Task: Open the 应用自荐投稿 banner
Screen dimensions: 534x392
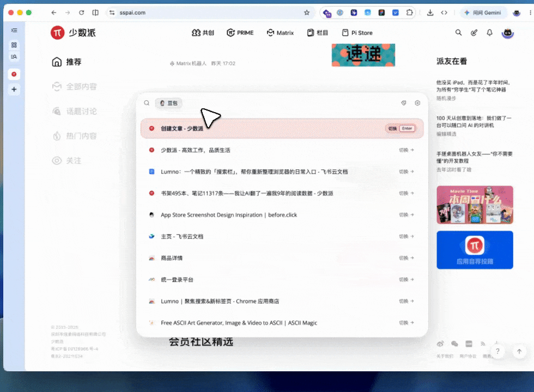Action: click(x=475, y=250)
